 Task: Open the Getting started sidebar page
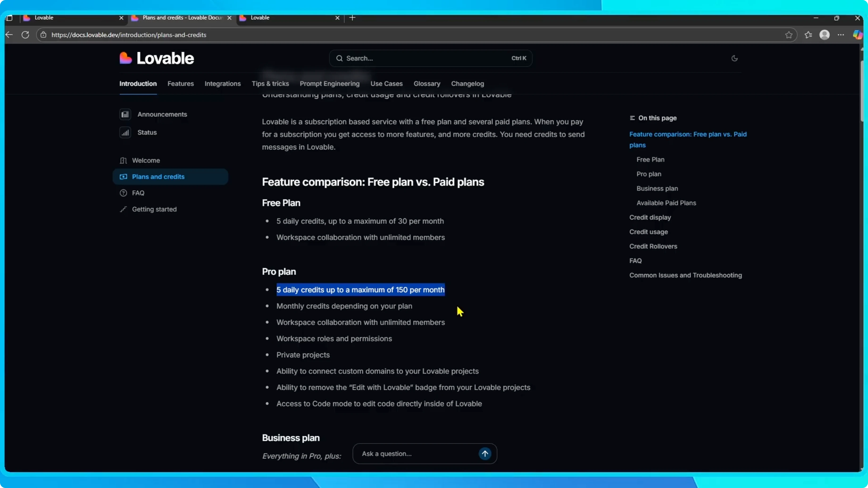coord(154,209)
